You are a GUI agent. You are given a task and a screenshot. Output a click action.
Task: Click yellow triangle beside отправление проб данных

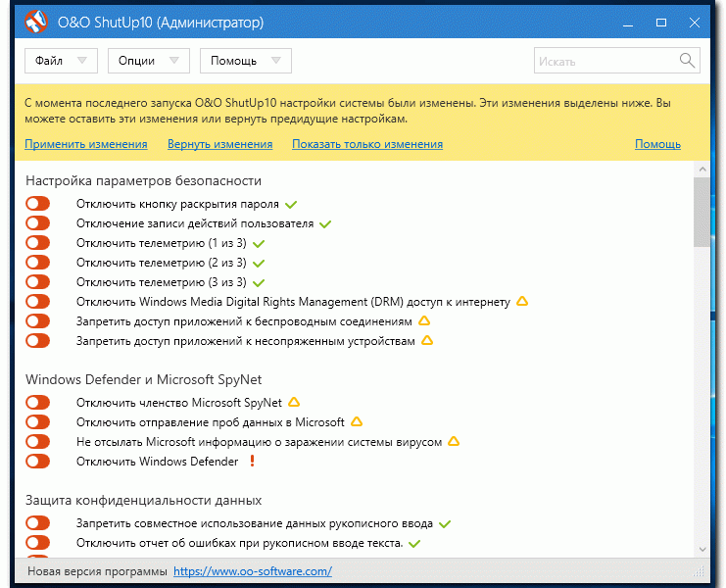point(357,421)
